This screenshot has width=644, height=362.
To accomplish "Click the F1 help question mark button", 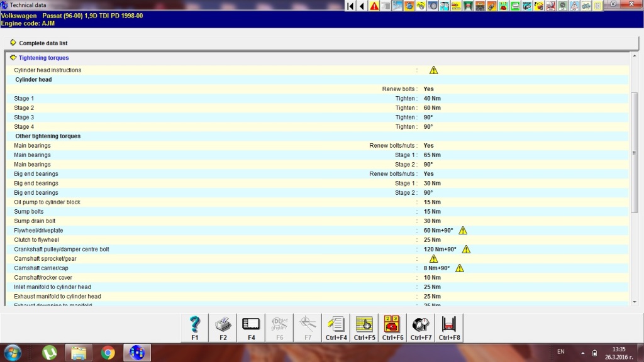I will [x=195, y=327].
